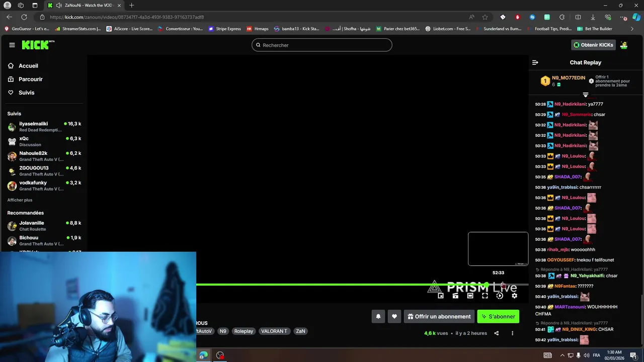Reload the browser page
This screenshot has width=644, height=362.
pos(24,17)
